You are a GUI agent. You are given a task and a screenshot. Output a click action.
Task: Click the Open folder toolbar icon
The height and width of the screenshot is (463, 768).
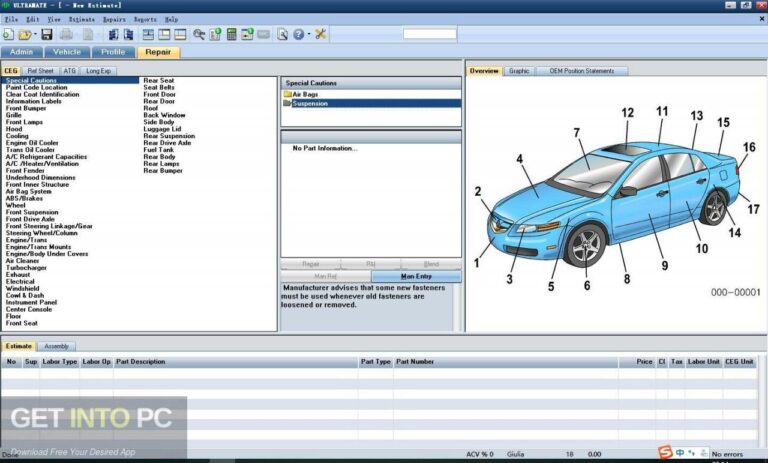(x=24, y=34)
